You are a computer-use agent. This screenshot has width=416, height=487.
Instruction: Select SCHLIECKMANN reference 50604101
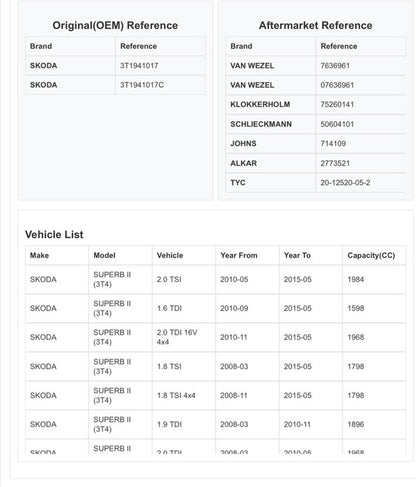tap(337, 124)
